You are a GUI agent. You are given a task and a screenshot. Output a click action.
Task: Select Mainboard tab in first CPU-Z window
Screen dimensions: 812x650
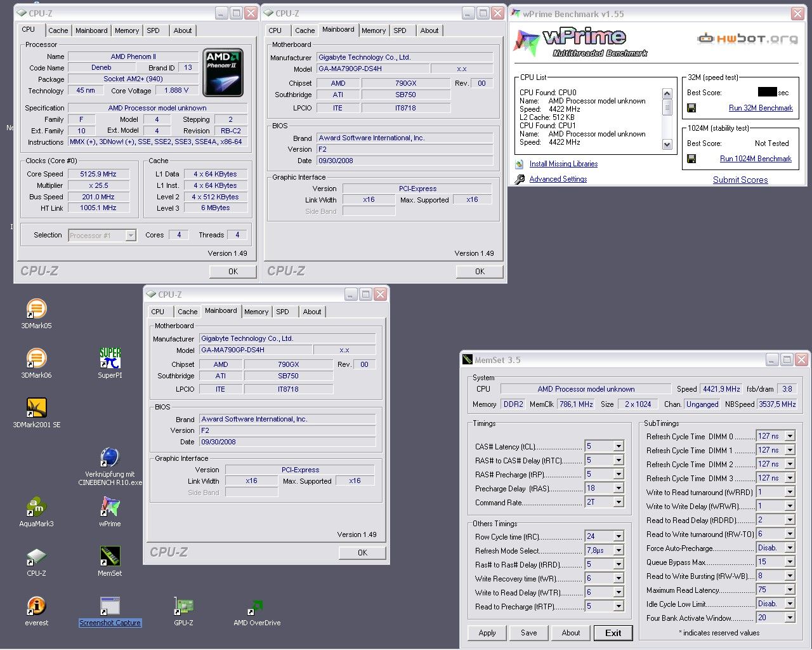pyautogui.click(x=91, y=30)
